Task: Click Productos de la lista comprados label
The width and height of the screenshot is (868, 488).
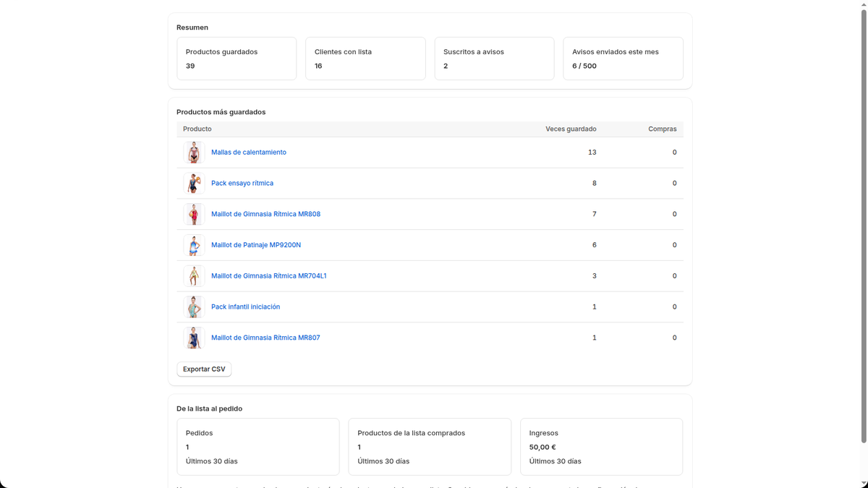Action: [412, 433]
